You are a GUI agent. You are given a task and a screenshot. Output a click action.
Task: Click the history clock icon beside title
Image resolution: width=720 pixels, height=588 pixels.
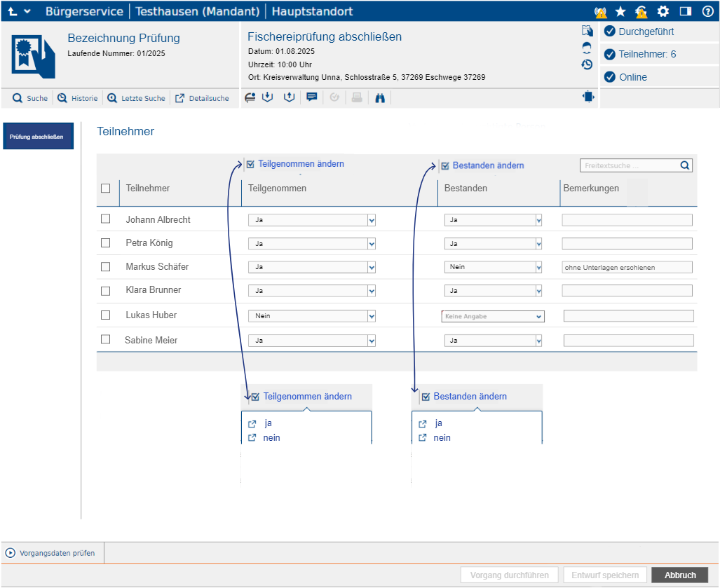point(587,64)
